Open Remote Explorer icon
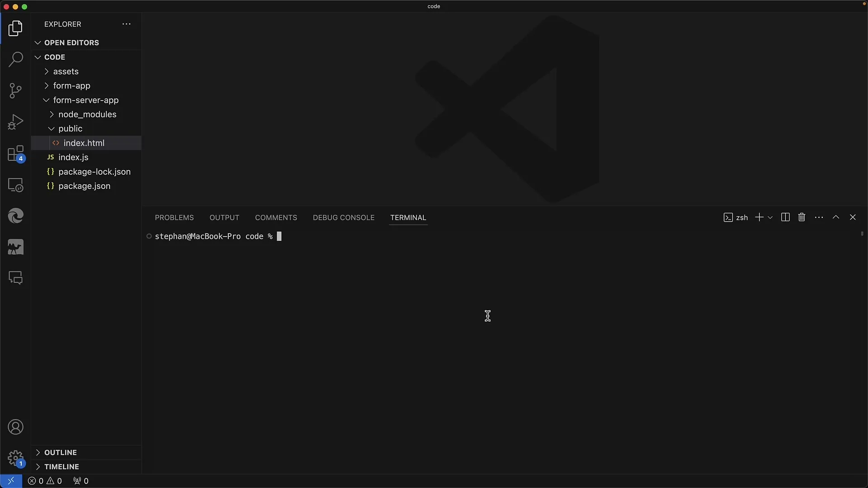 [x=15, y=185]
